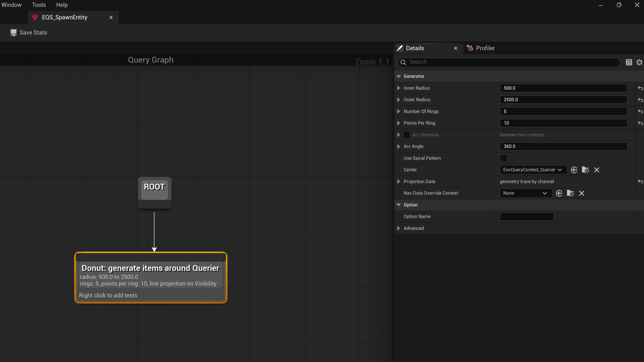This screenshot has width=644, height=362.
Task: Clear the Center context value
Action: [597, 170]
